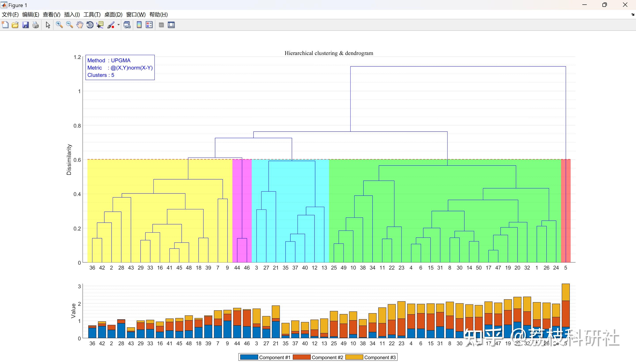636x364 pixels.
Task: Select the Zoom In magnifier tool
Action: coord(59,25)
